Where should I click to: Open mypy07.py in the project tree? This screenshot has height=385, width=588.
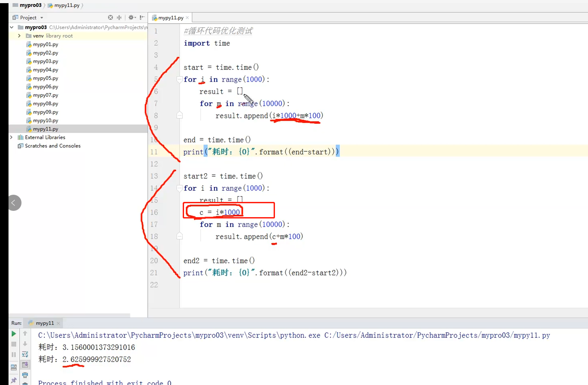[45, 95]
